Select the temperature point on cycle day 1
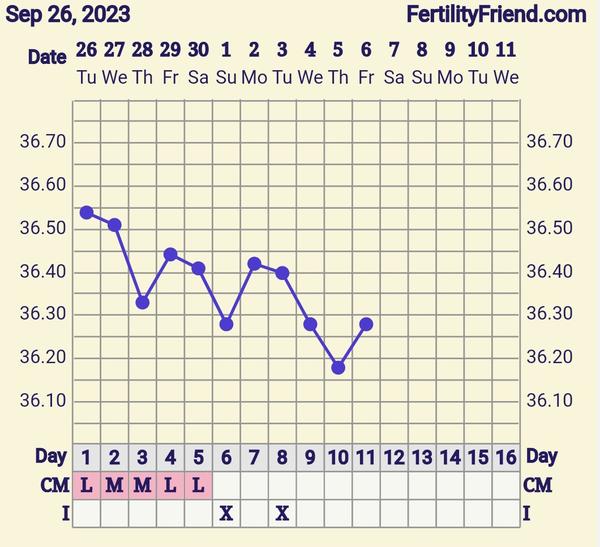Screen dimensions: 600x547 click(x=86, y=212)
